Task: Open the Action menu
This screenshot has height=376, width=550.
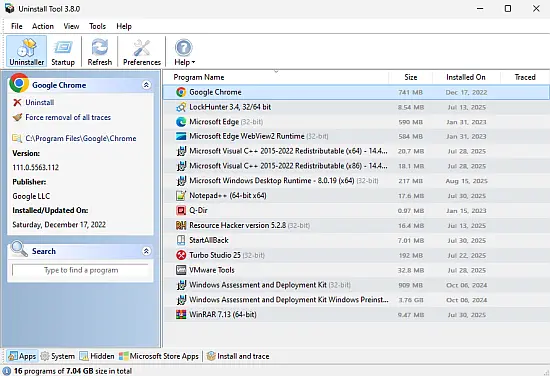Action: (x=43, y=26)
